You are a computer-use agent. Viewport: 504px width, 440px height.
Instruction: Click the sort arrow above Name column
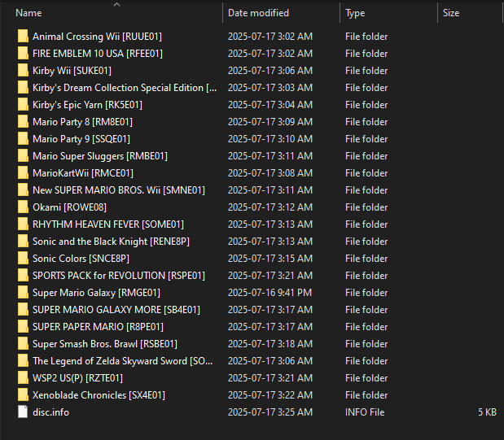point(117,5)
